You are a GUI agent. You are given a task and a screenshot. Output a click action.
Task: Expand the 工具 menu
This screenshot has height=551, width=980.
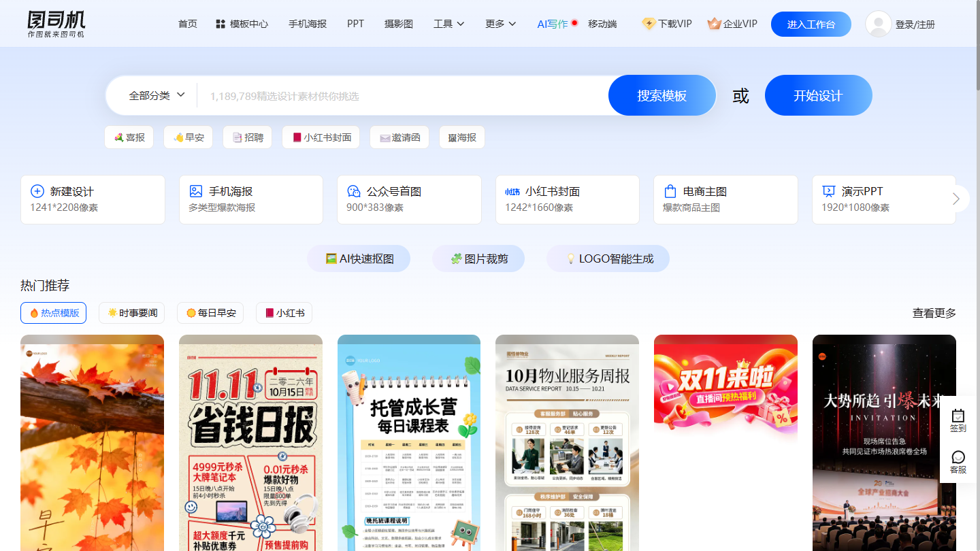(x=449, y=24)
